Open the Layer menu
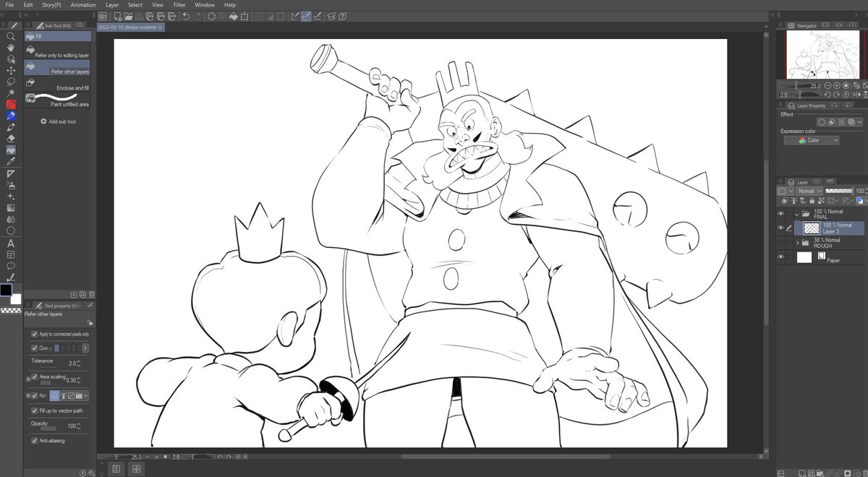868x477 pixels. pyautogui.click(x=112, y=4)
